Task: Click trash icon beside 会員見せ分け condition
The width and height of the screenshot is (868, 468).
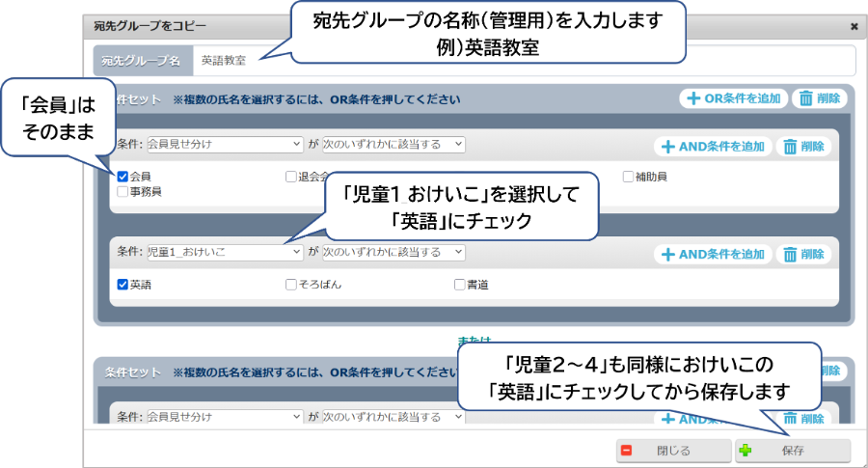Action: (790, 147)
